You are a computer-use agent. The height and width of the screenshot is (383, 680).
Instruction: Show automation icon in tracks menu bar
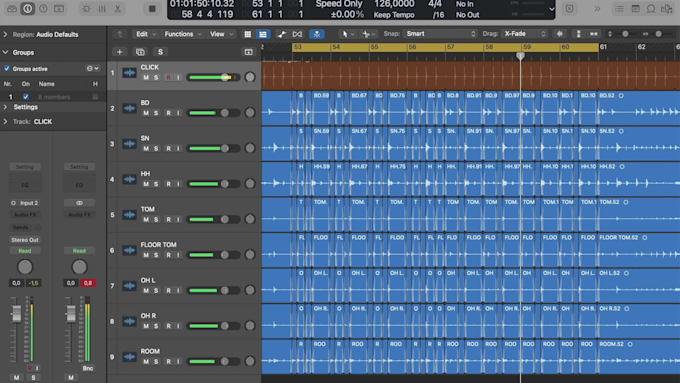tap(281, 34)
